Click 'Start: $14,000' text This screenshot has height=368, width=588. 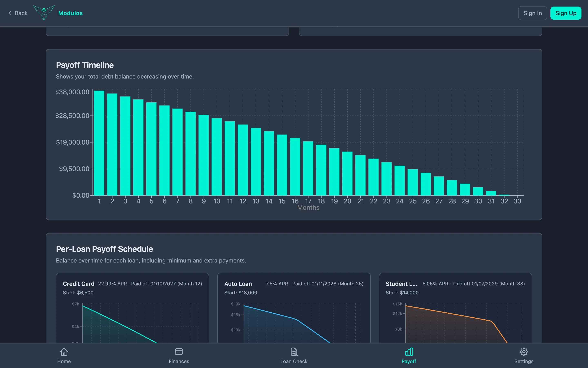(x=402, y=293)
